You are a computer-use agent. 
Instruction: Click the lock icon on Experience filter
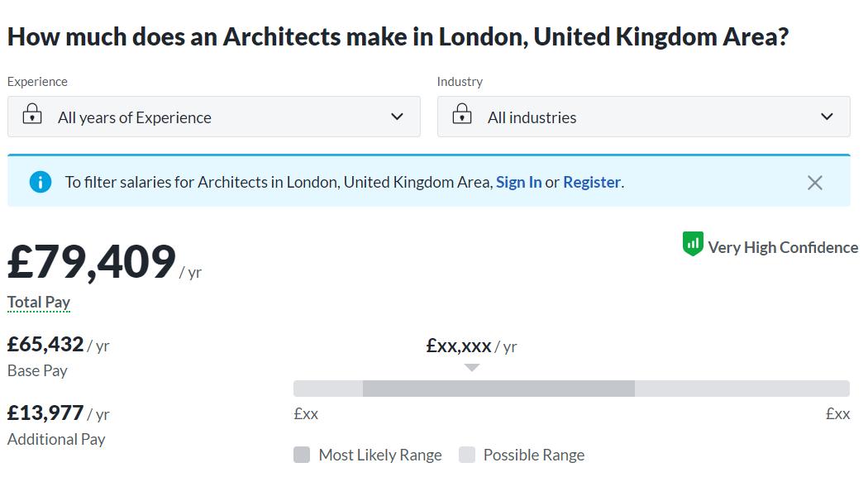(x=31, y=116)
